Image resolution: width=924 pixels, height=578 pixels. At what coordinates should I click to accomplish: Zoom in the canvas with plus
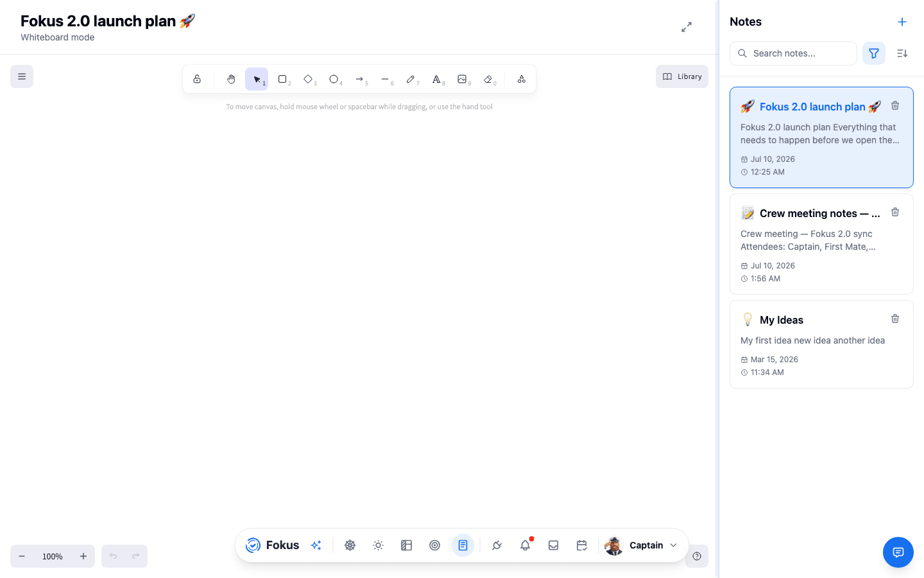(83, 556)
